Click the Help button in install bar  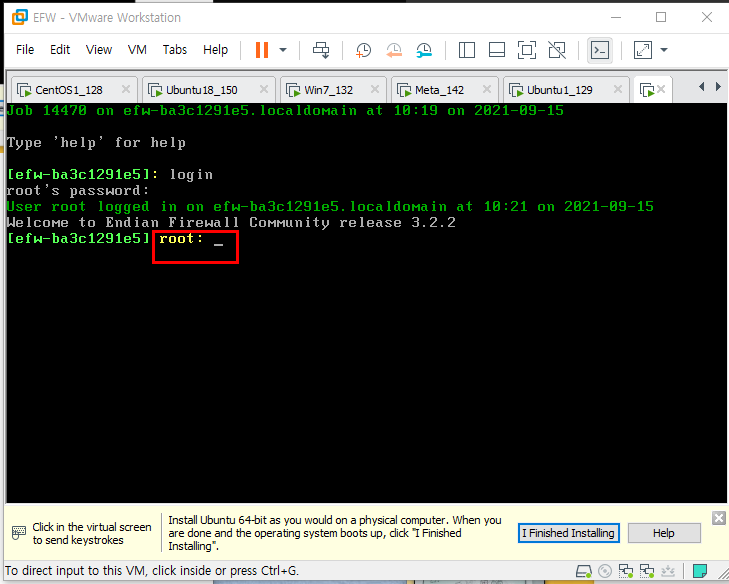click(x=664, y=533)
